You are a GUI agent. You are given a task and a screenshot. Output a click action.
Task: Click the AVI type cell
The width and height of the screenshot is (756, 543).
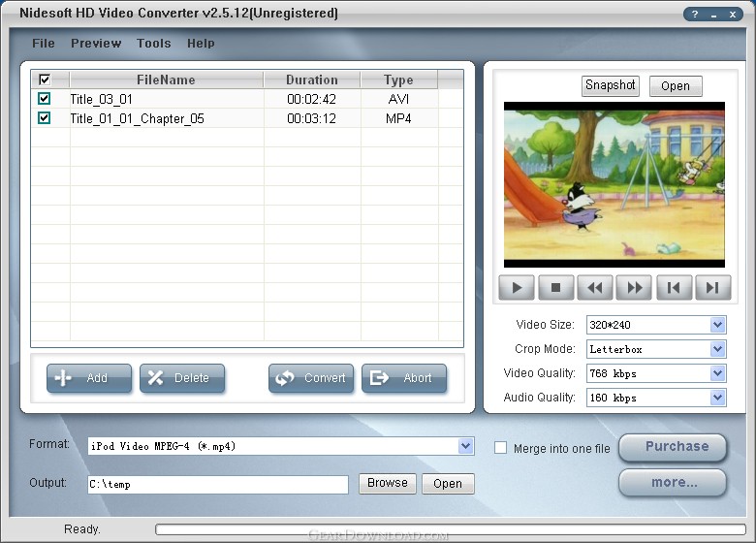tap(398, 99)
